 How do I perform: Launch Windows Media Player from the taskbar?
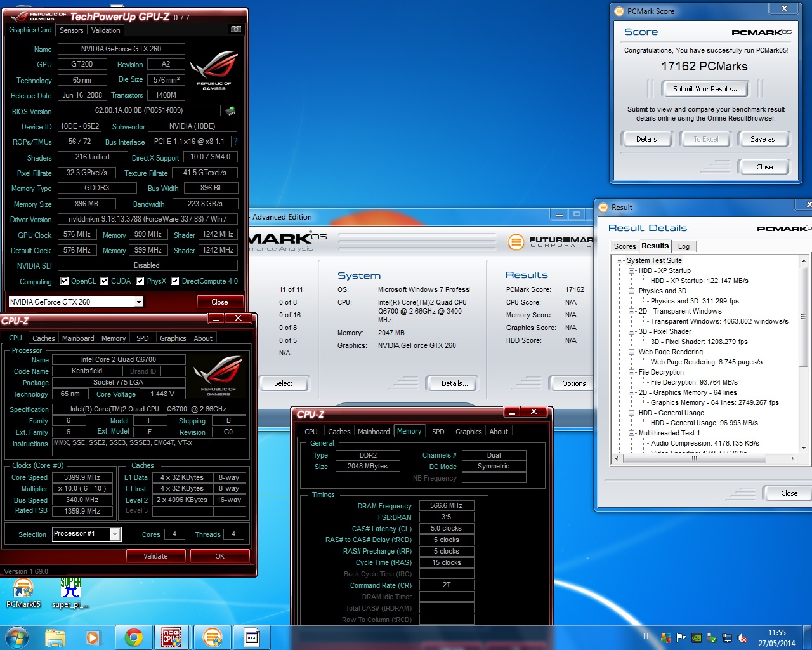coord(93,637)
